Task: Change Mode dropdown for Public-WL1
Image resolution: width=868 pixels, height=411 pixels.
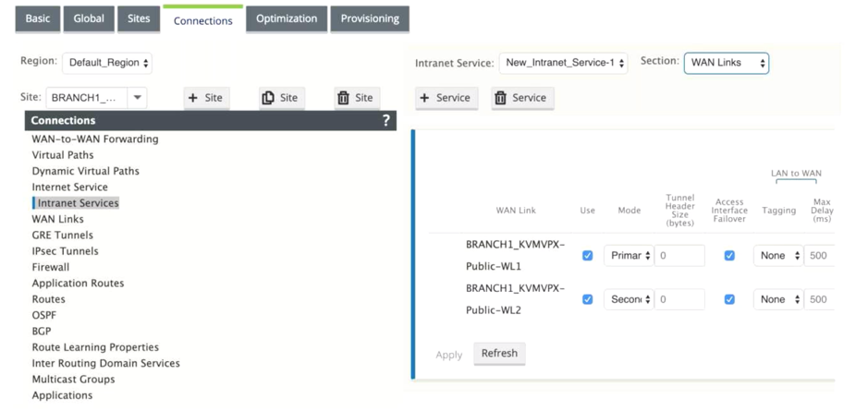Action: coord(629,256)
